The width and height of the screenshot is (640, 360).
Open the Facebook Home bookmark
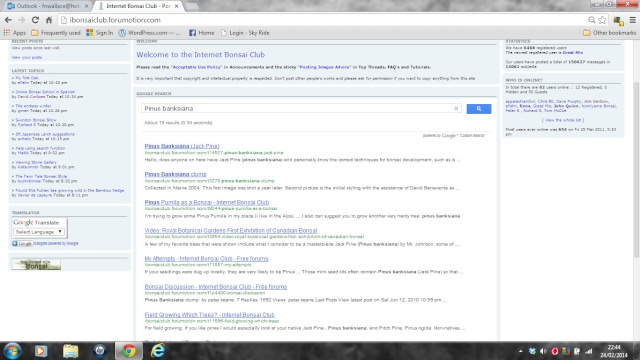202,33
